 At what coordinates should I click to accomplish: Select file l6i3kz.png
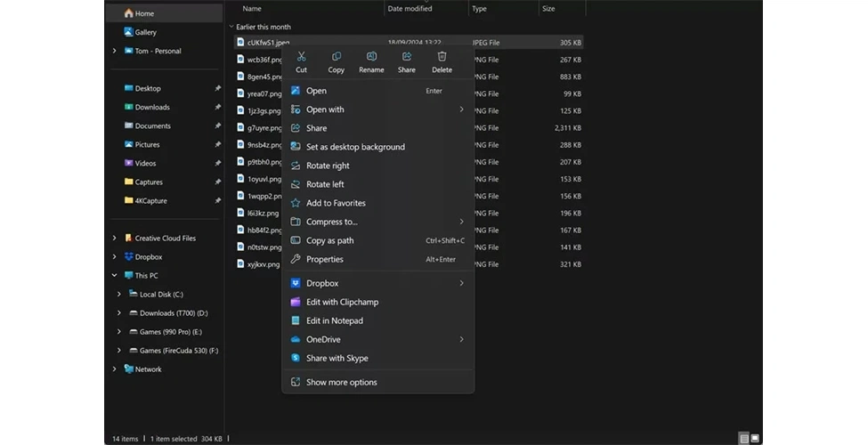(x=263, y=213)
